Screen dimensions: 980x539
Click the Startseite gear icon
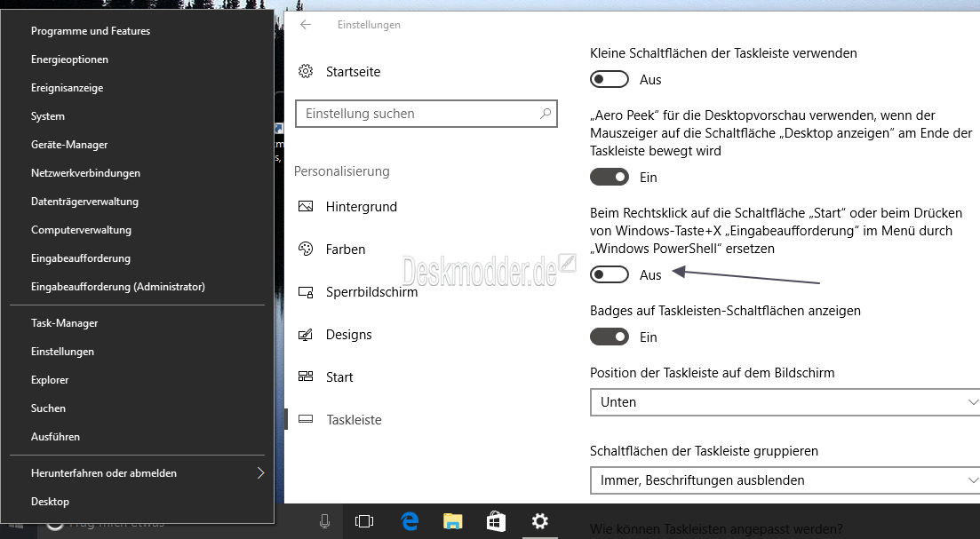coord(306,71)
